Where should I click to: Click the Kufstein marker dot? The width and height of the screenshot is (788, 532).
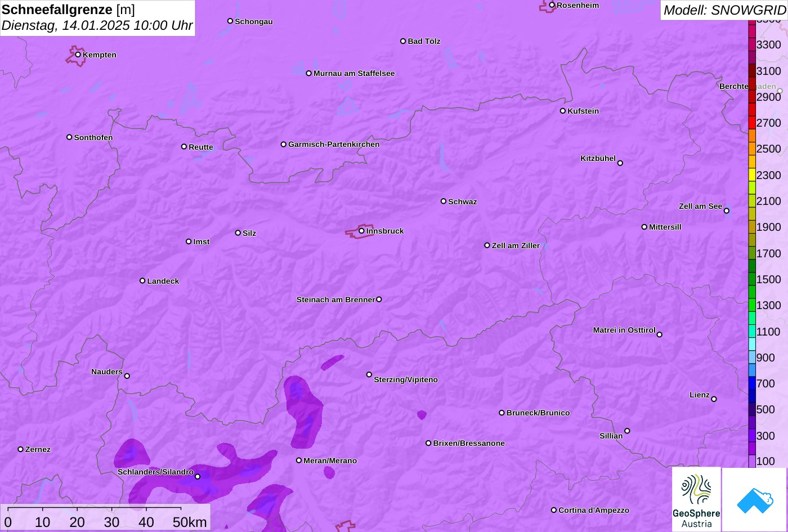(563, 111)
